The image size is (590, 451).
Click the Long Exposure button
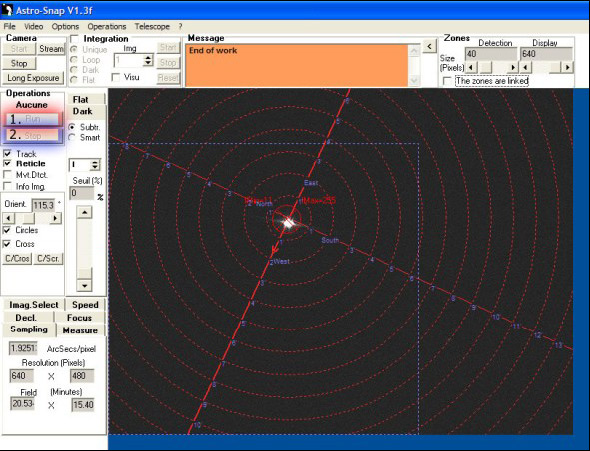(33, 78)
